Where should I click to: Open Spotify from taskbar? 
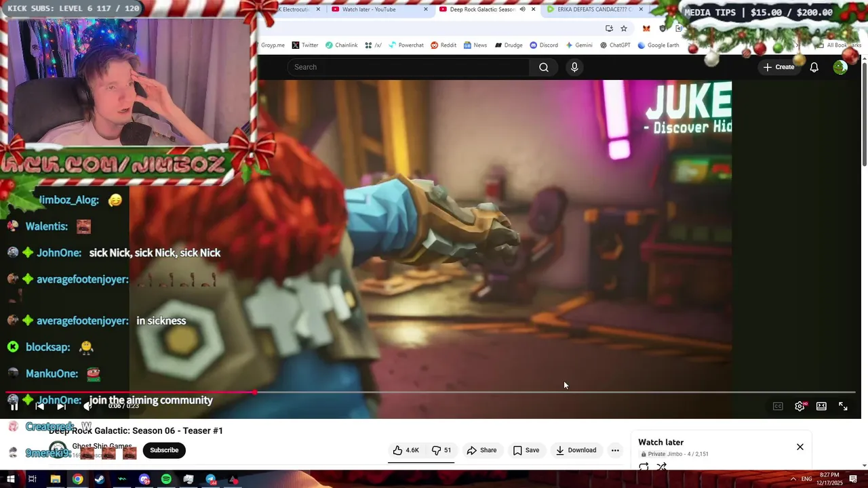[166, 479]
